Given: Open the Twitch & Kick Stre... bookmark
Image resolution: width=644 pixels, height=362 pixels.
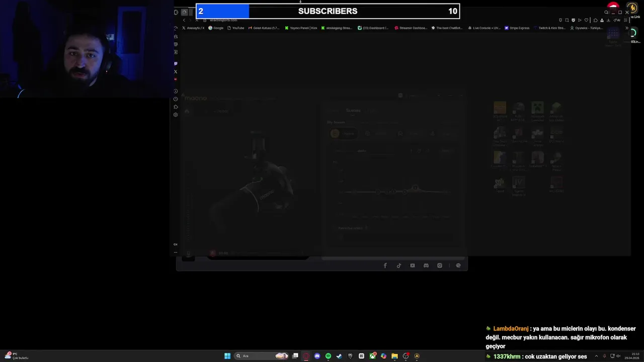Looking at the screenshot, I should click(x=549, y=28).
